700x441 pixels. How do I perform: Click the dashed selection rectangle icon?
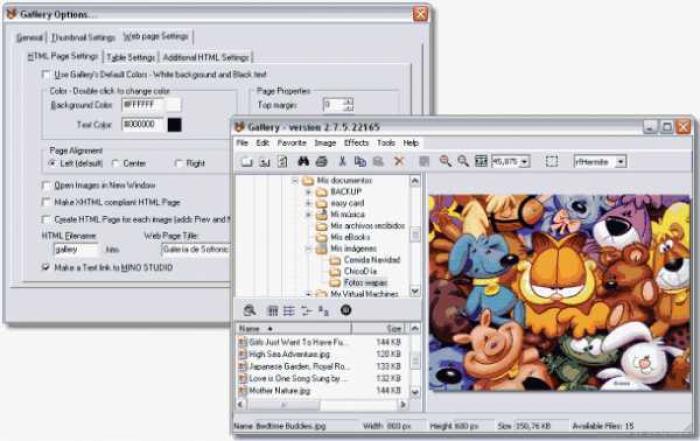tap(552, 161)
